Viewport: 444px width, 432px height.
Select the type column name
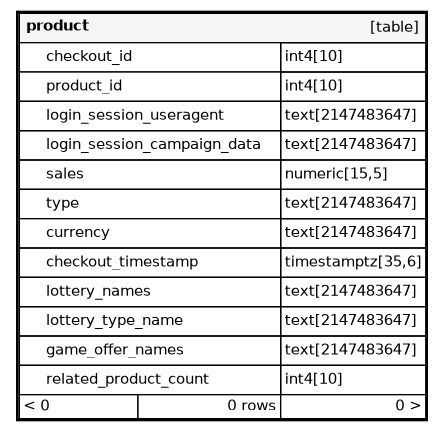coord(63,203)
